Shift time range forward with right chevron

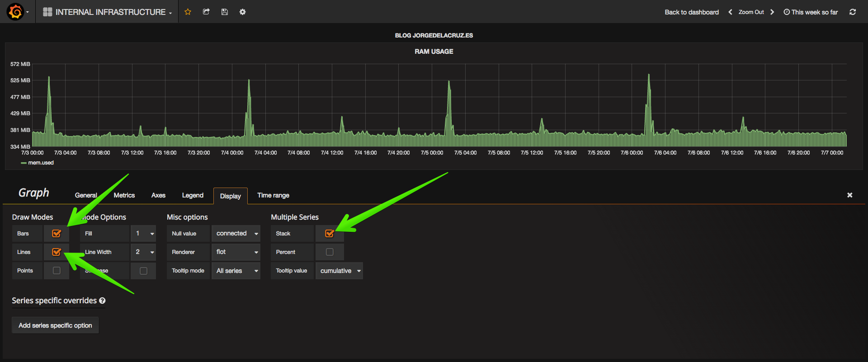click(x=772, y=12)
